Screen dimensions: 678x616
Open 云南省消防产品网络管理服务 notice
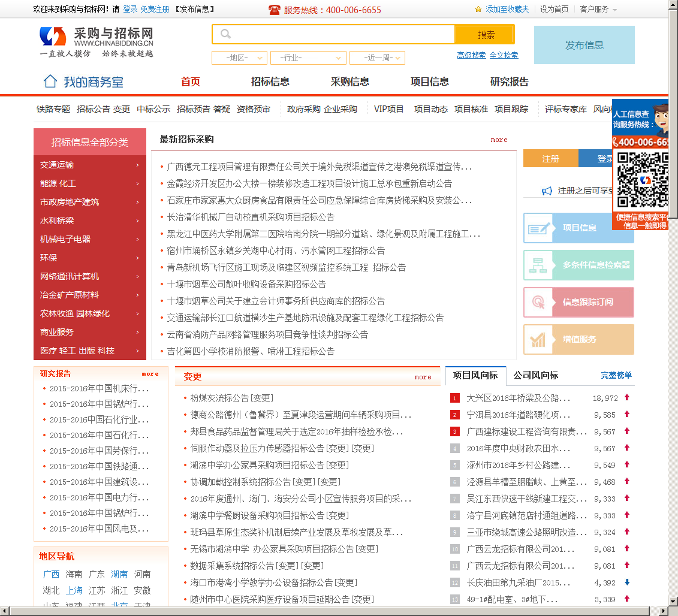point(267,334)
